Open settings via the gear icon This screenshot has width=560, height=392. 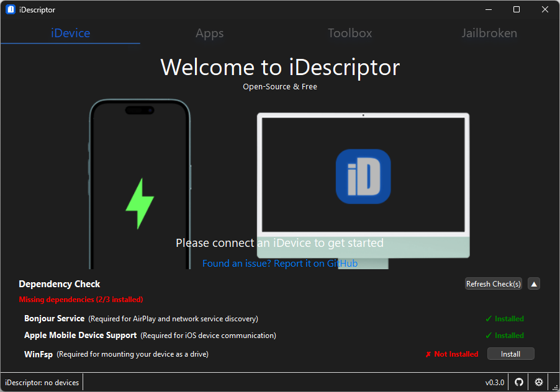[x=538, y=382]
